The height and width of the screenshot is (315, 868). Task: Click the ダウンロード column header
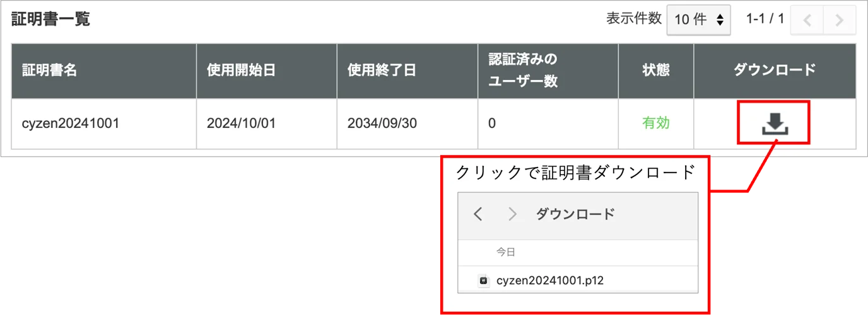click(775, 70)
